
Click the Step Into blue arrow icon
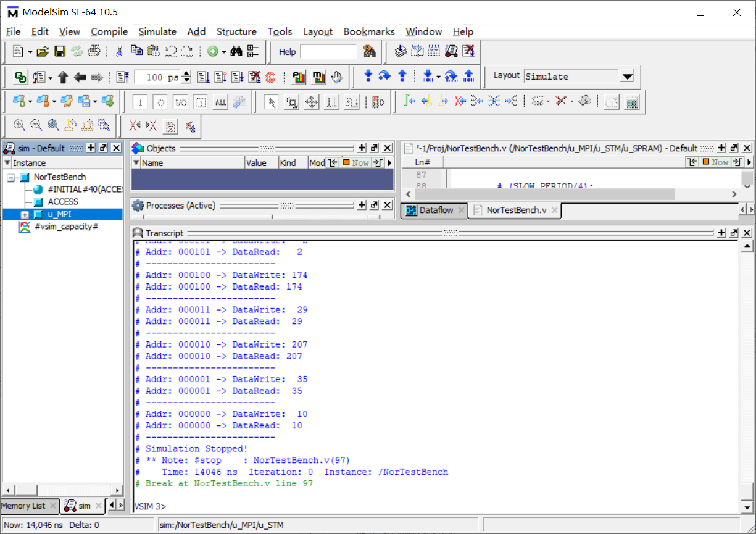pos(368,77)
